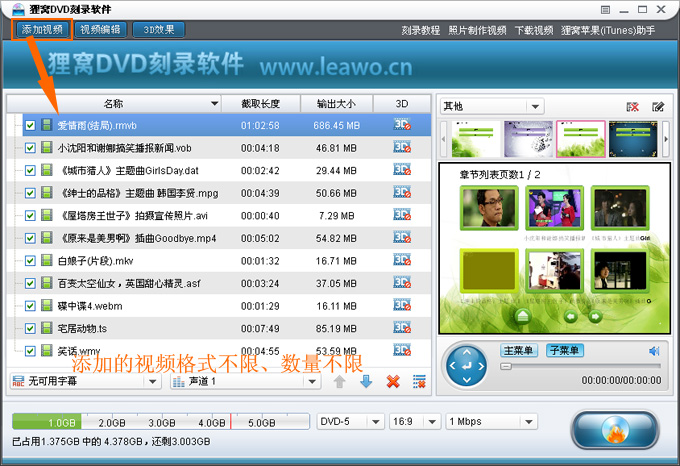Toggle the preview volume speaker icon
The height and width of the screenshot is (466, 680).
click(654, 351)
